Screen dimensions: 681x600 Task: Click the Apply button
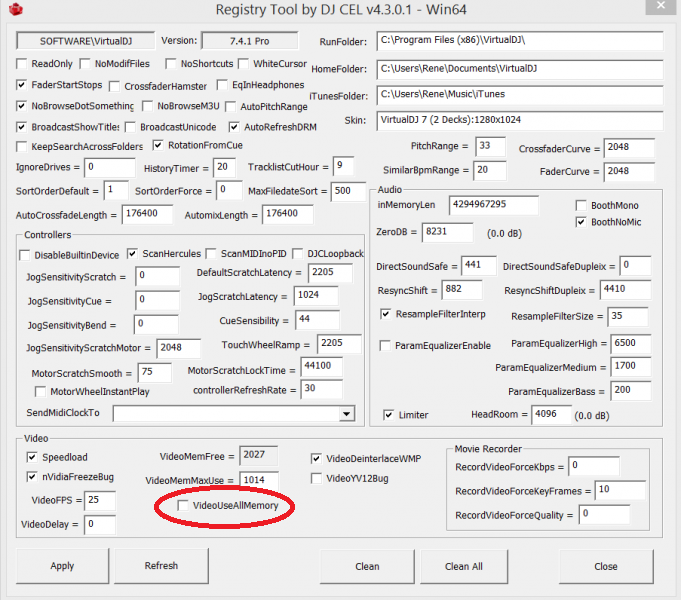[63, 566]
